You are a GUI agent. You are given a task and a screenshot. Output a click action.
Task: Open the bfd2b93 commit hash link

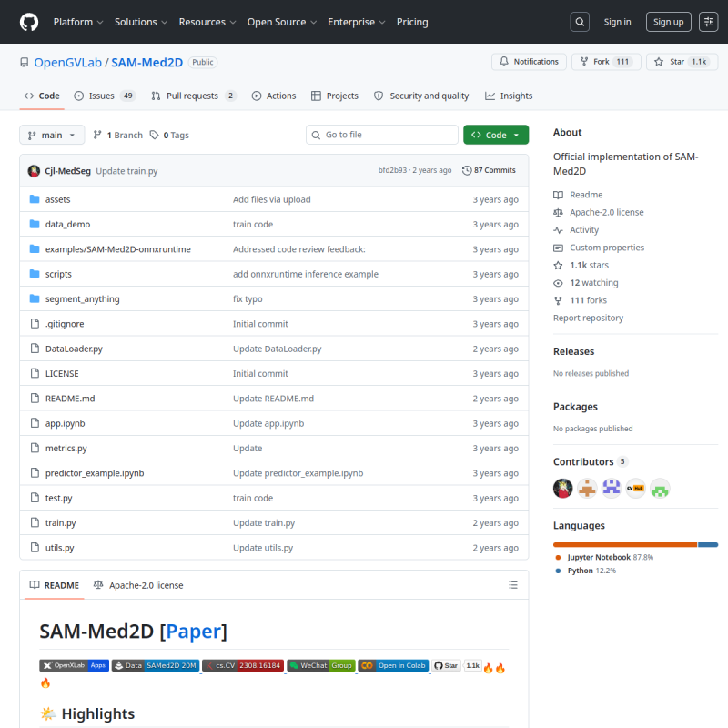pos(392,170)
